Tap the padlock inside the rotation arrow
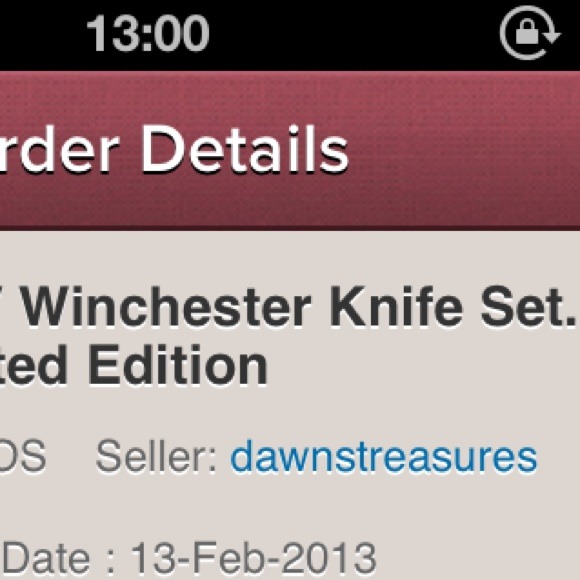This screenshot has height=580, width=580. tap(526, 31)
